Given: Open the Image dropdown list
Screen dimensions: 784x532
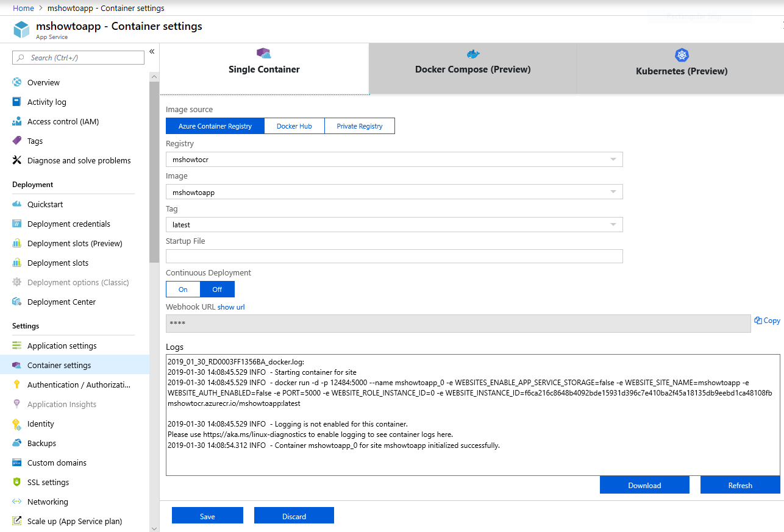Looking at the screenshot, I should coord(613,192).
